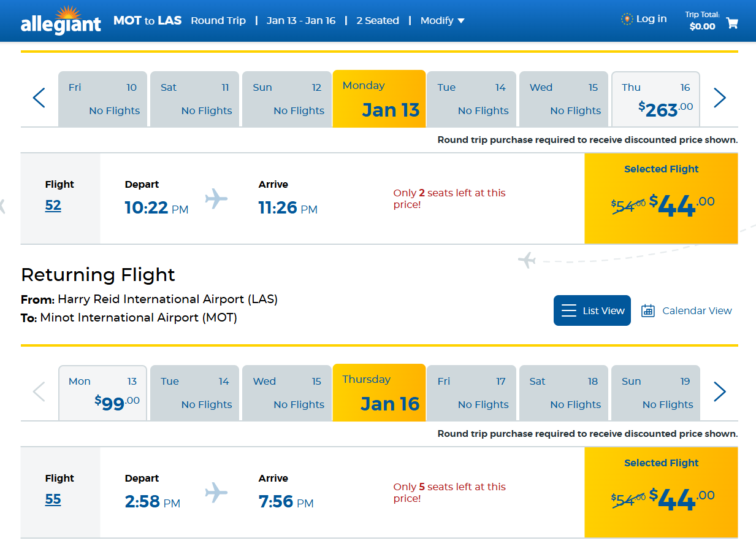Click the Allegiant logo
The width and height of the screenshot is (756, 543).
[x=61, y=20]
